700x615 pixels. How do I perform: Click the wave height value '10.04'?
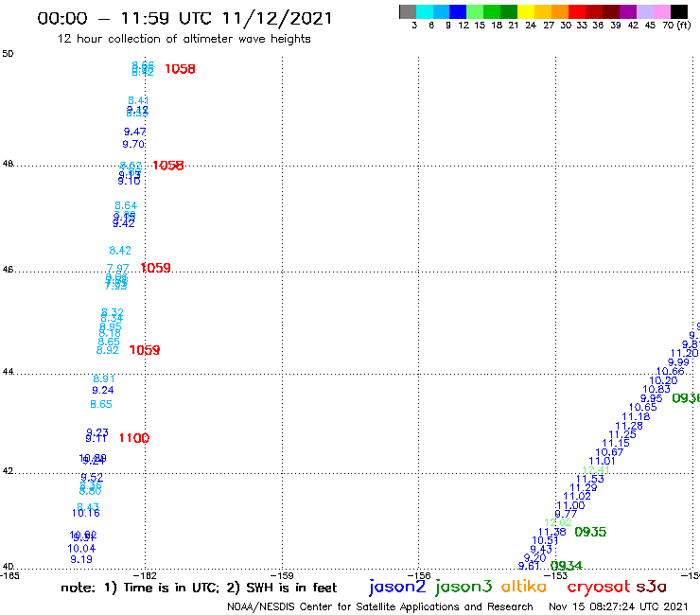81,549
